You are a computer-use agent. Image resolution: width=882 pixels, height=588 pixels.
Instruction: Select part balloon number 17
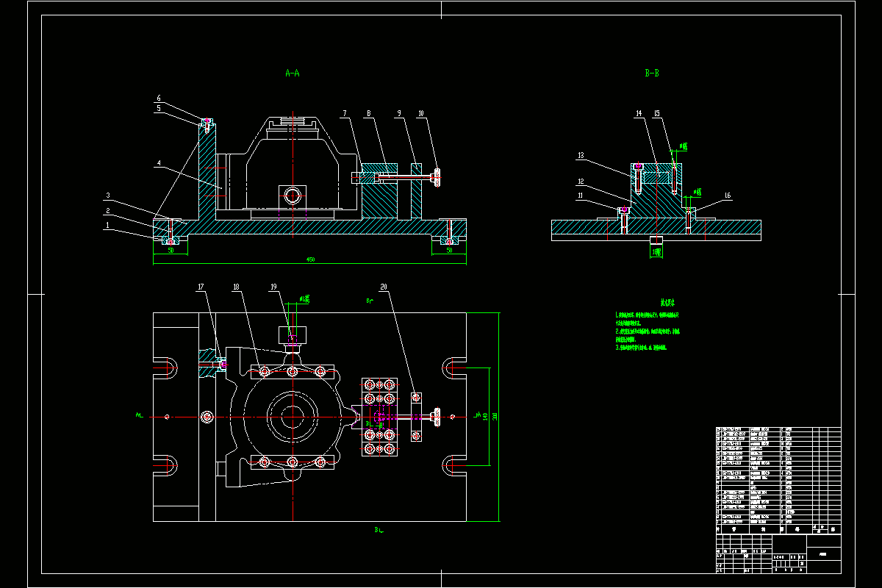tap(201, 287)
